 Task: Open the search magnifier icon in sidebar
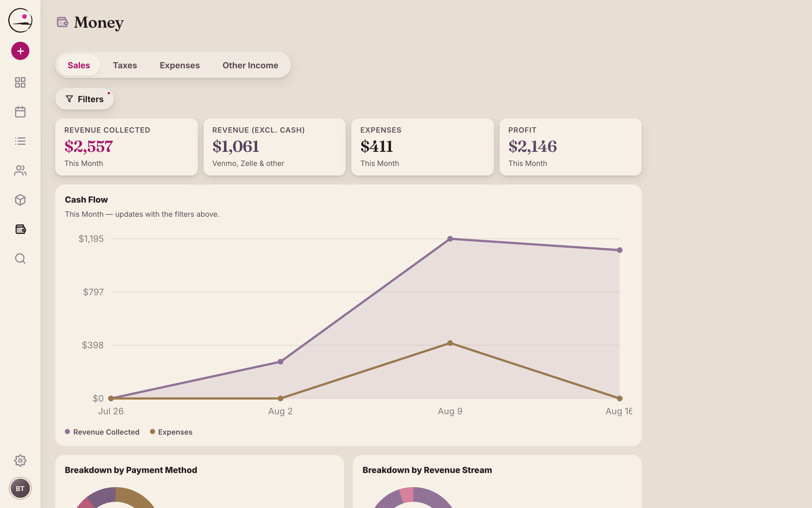(20, 258)
